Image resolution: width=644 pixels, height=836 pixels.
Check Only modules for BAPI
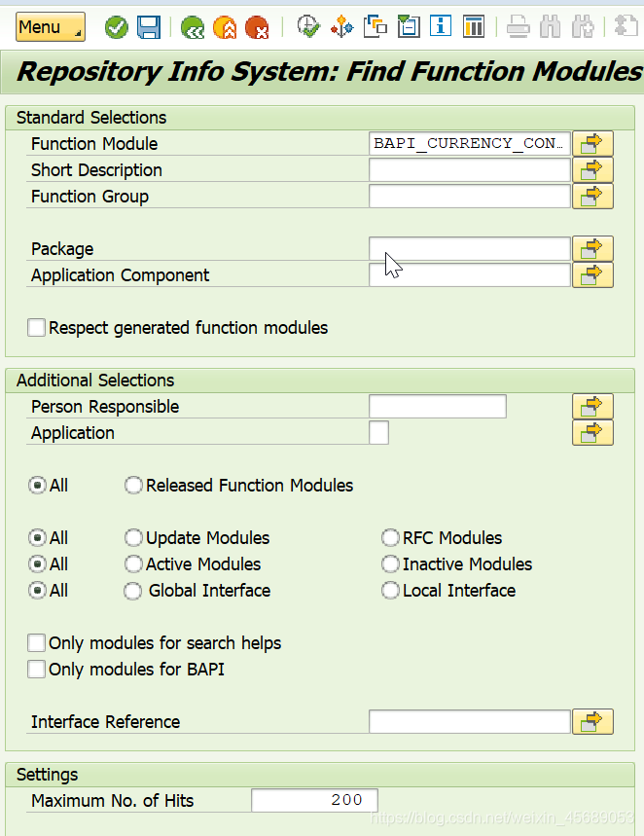click(x=36, y=669)
